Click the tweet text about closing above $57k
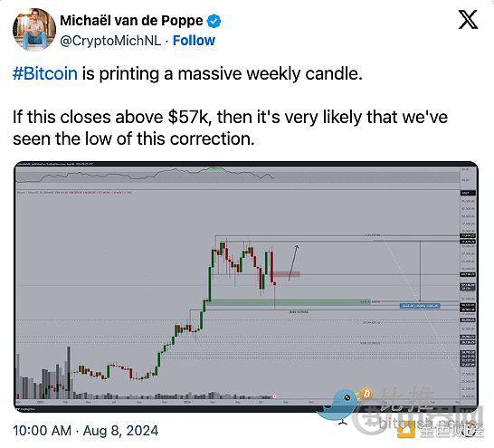Viewport: 494px width, 448px height. (x=230, y=128)
